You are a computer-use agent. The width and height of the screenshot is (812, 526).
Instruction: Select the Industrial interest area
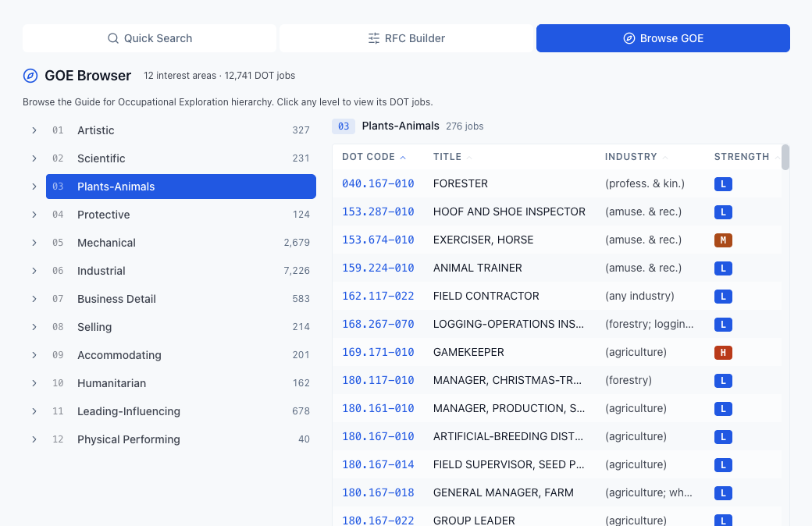[x=180, y=271]
